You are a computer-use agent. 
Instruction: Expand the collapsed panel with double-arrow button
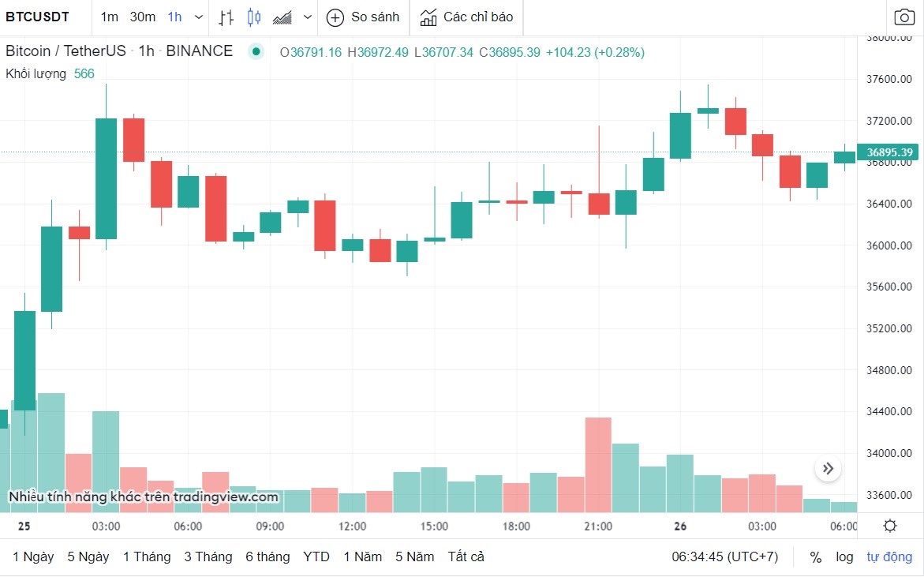click(x=828, y=468)
